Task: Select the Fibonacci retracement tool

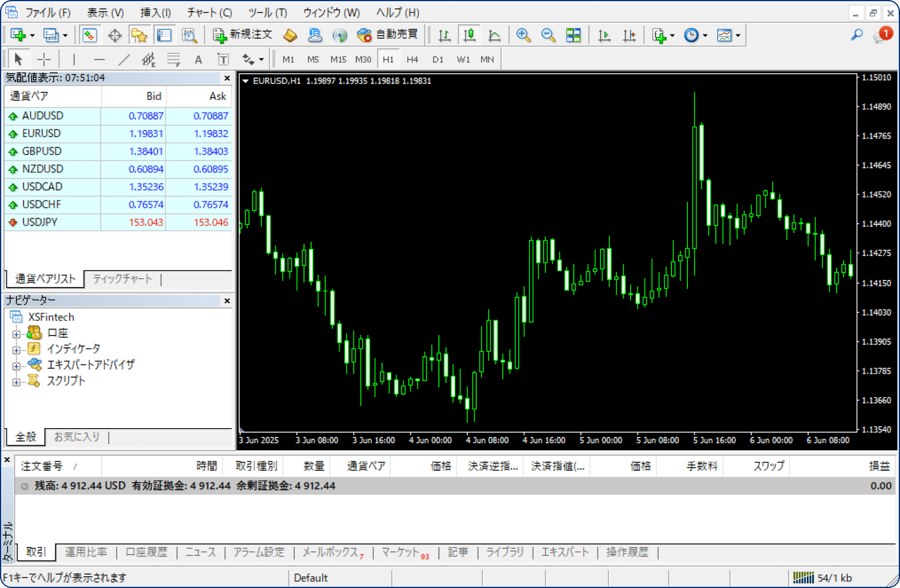Action: 173,59
